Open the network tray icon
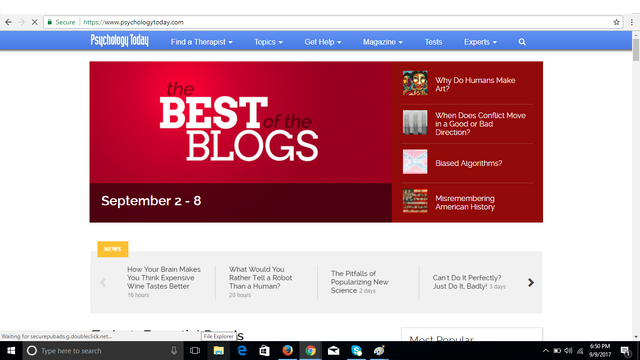This screenshot has width=640, height=360. [x=580, y=351]
